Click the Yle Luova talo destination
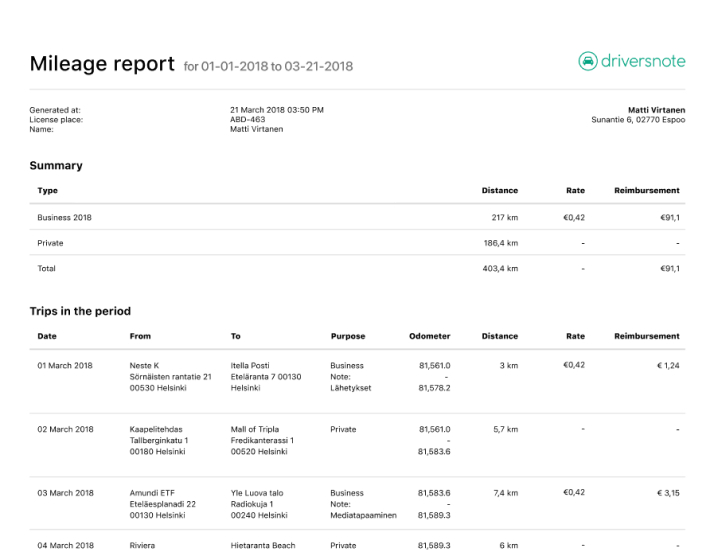This screenshot has width=714, height=550. click(259, 504)
